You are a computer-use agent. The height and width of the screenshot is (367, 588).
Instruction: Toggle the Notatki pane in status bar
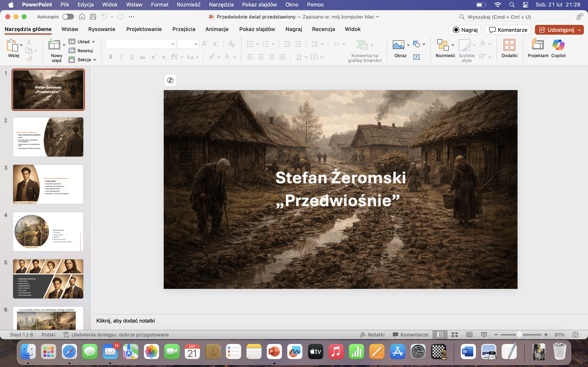pyautogui.click(x=372, y=335)
